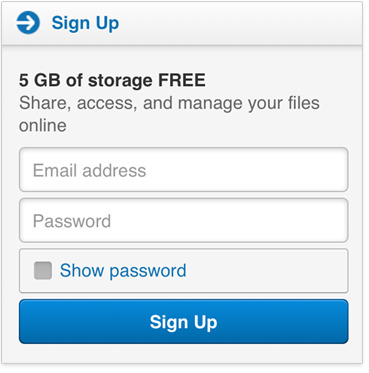Select the Password text box
Viewport: 369px width, 373px height.
(184, 220)
